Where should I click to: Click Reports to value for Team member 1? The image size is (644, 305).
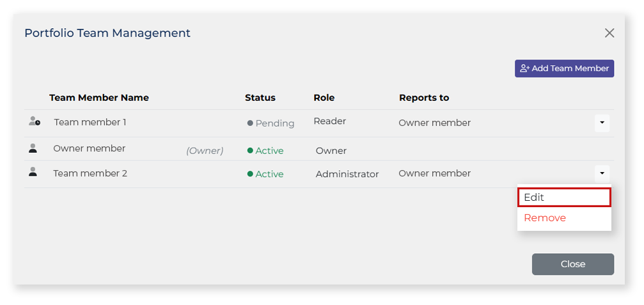(434, 123)
